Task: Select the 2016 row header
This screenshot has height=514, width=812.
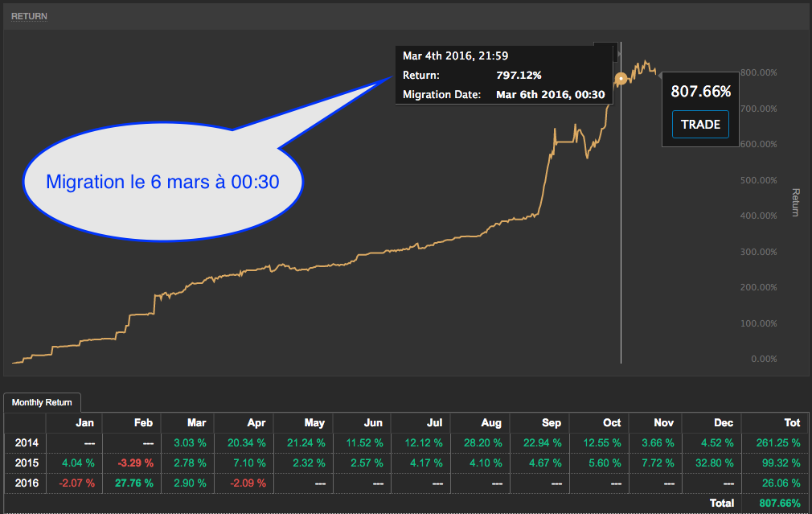Action: pos(25,483)
